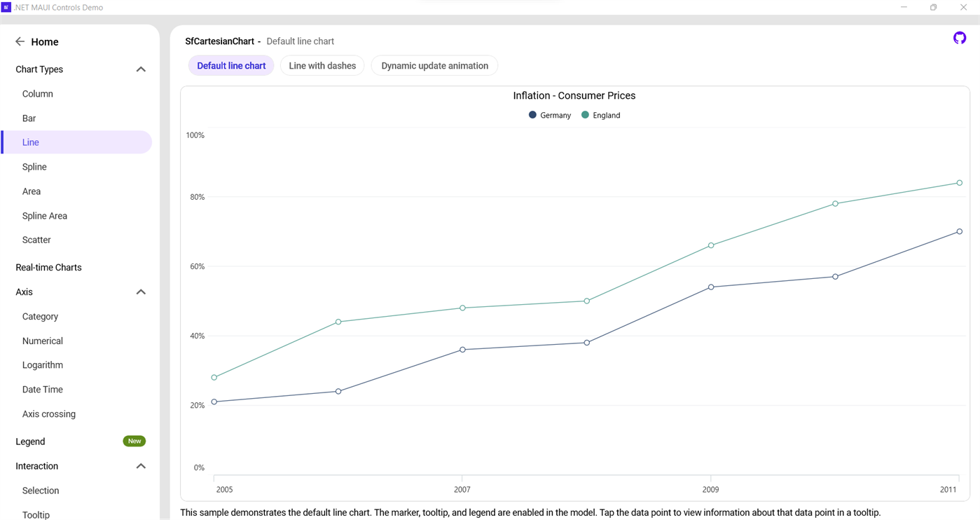The image size is (980, 520).
Task: Select Scatter in the chart types list
Action: coord(36,240)
